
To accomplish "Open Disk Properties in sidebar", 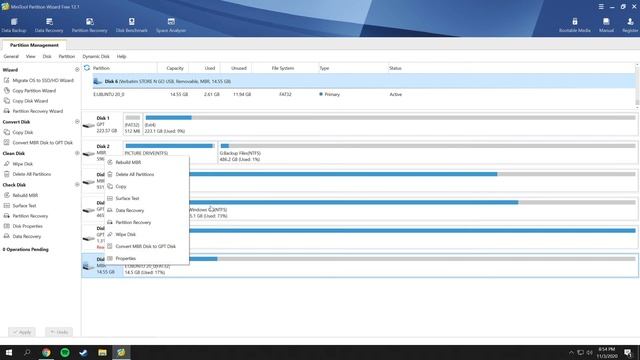I will [23, 226].
